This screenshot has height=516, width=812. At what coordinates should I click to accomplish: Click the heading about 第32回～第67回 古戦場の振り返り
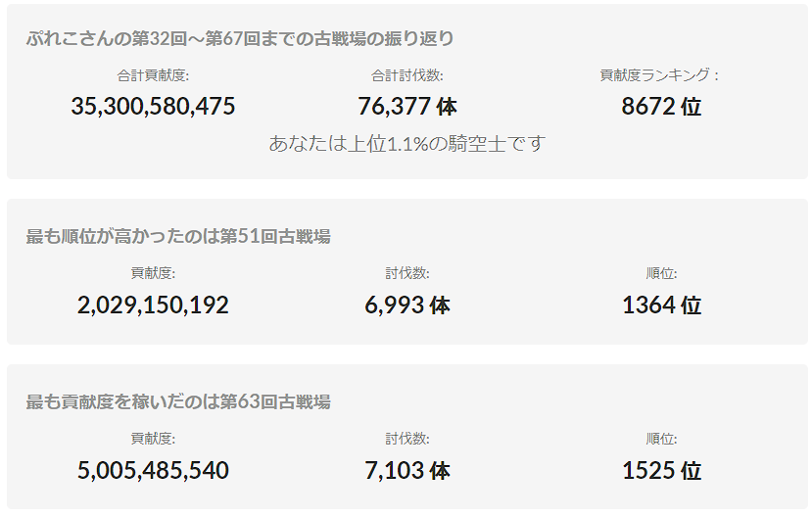pyautogui.click(x=240, y=39)
